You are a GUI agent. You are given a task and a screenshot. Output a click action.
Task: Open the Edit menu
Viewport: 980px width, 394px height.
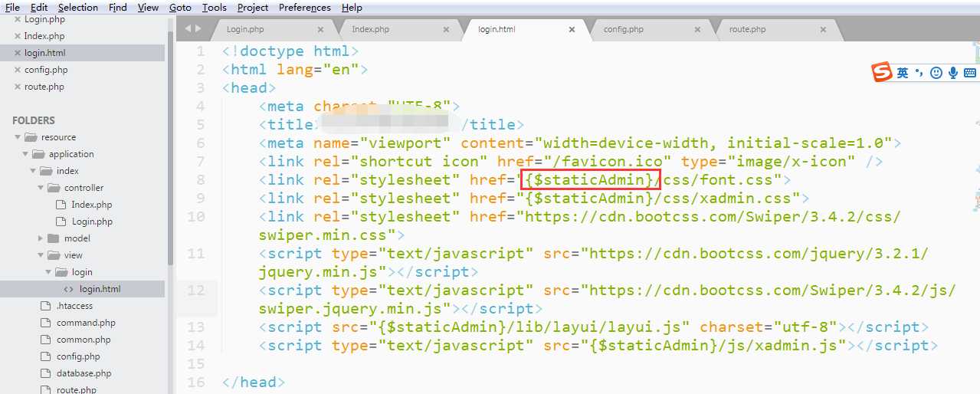coord(38,7)
